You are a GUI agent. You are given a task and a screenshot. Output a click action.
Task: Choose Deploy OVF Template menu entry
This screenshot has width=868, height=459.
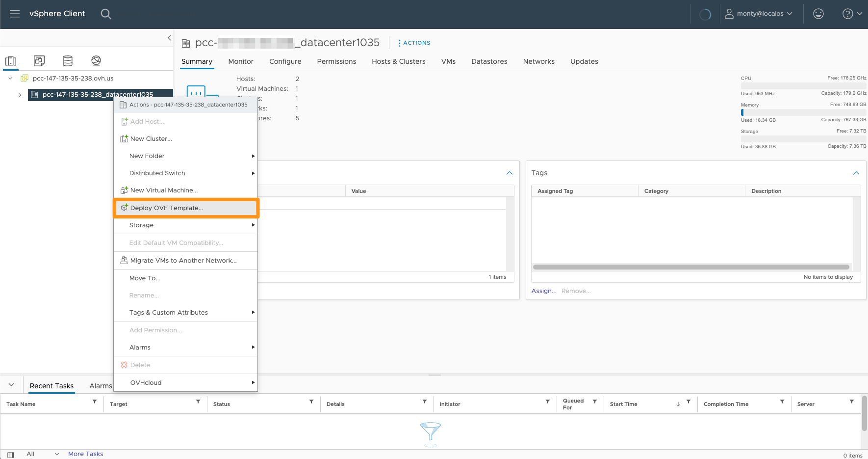[x=186, y=208]
